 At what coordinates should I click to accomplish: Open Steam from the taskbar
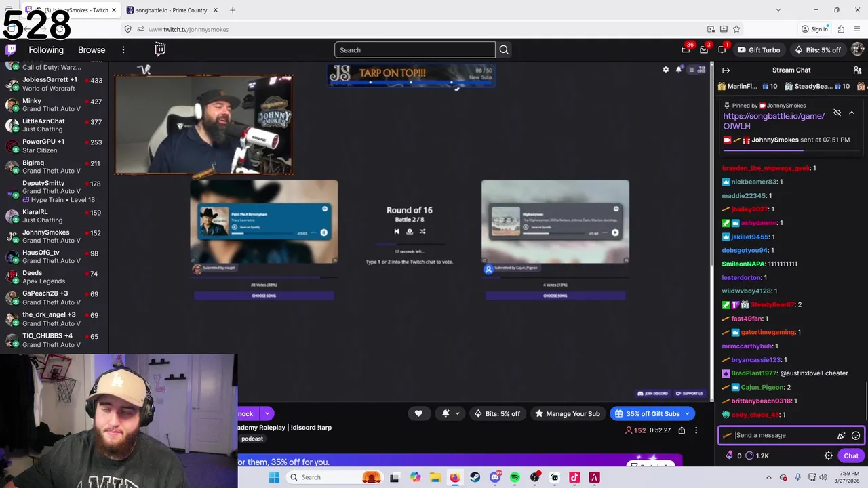click(x=475, y=477)
